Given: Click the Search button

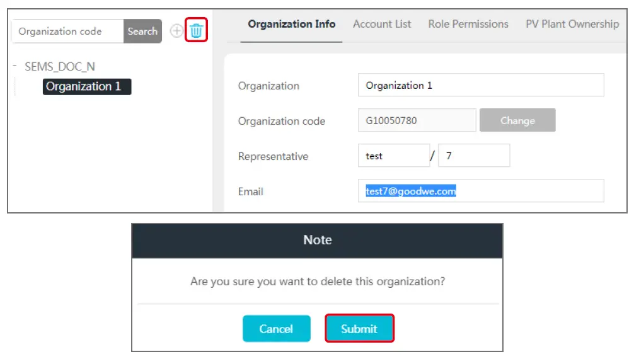Looking at the screenshot, I should (142, 30).
